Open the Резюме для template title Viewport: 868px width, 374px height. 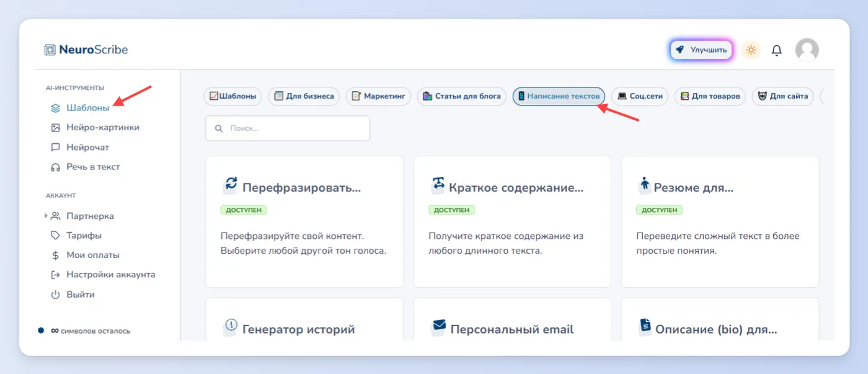(x=694, y=188)
